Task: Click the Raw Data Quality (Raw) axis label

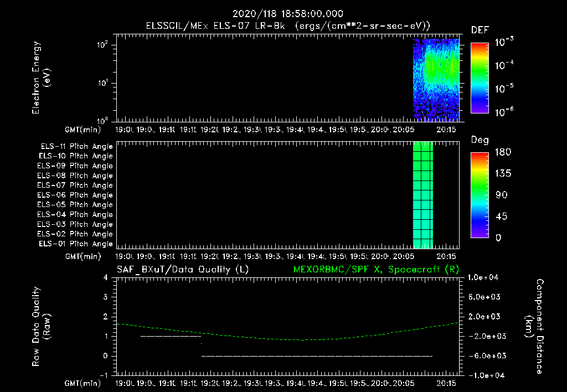Action: click(x=41, y=327)
